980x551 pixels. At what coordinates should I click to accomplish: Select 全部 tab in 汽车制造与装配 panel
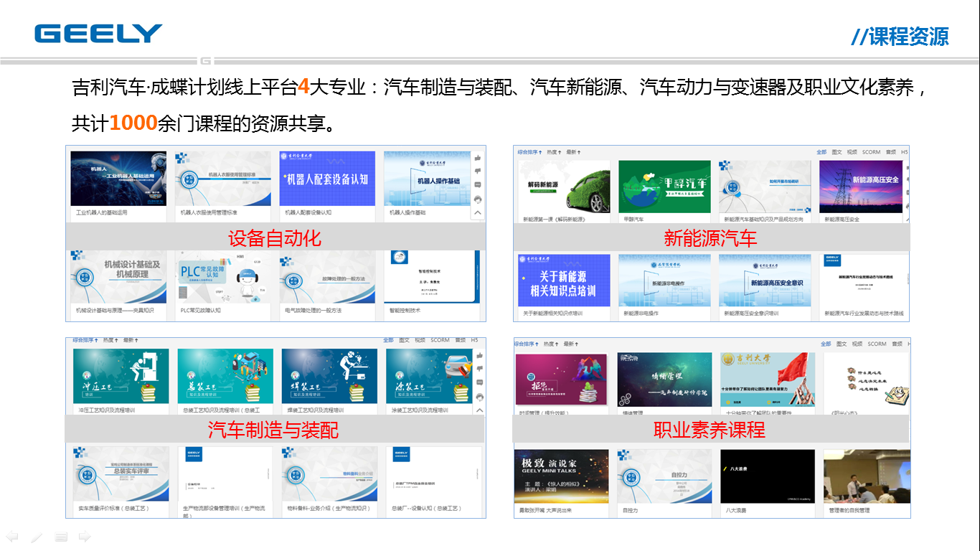[388, 340]
